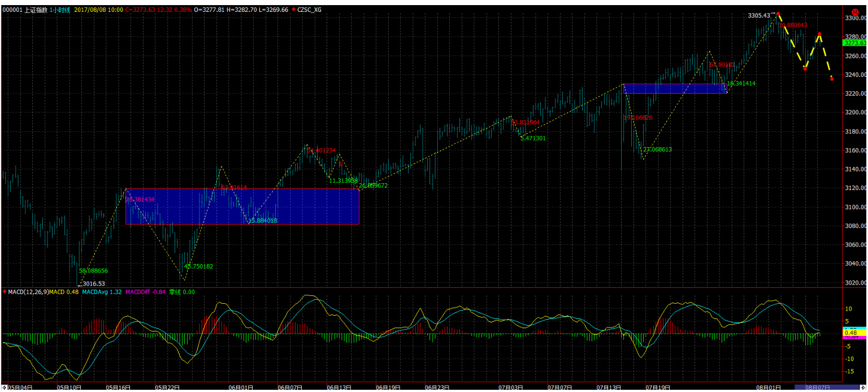Click the 1小时线 period label
Image resolution: width=868 pixels, height=392 pixels.
(x=60, y=10)
